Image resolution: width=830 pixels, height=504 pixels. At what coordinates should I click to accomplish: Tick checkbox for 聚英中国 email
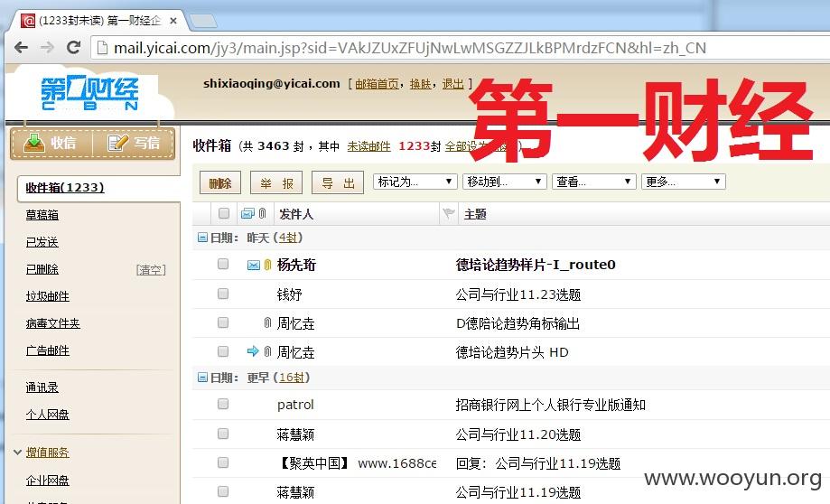click(x=223, y=462)
